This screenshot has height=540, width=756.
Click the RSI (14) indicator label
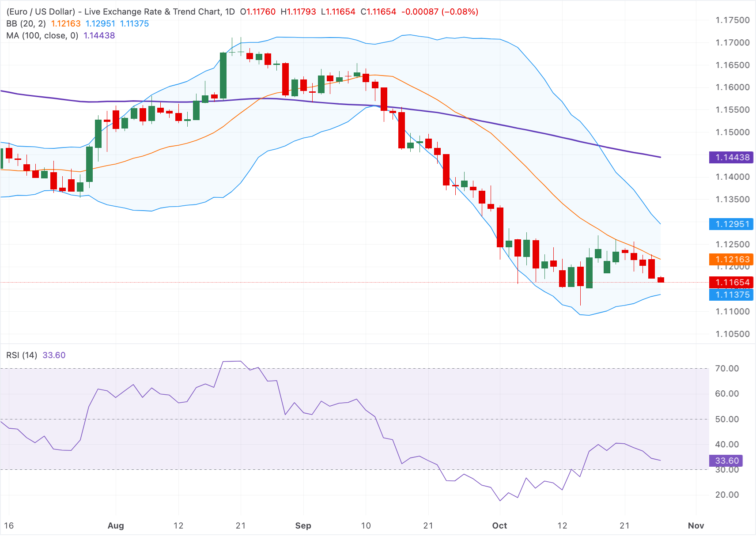pyautogui.click(x=22, y=355)
